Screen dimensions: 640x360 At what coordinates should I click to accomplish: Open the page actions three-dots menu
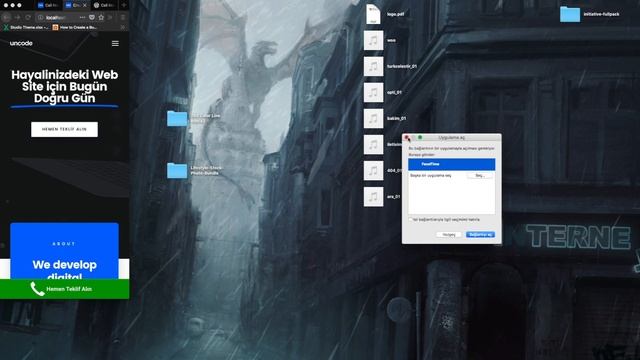pos(83,18)
